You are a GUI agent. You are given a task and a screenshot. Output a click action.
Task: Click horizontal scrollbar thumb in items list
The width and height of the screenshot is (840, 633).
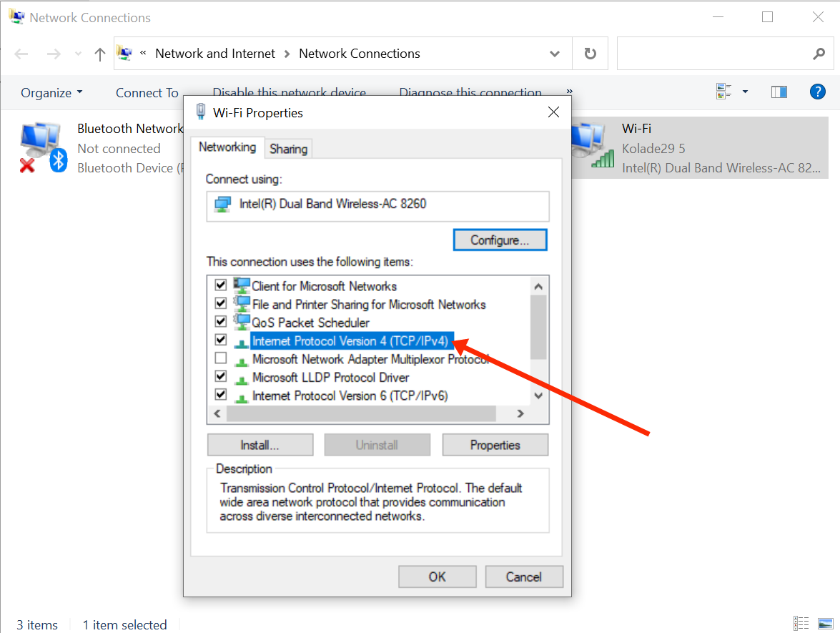coord(361,414)
